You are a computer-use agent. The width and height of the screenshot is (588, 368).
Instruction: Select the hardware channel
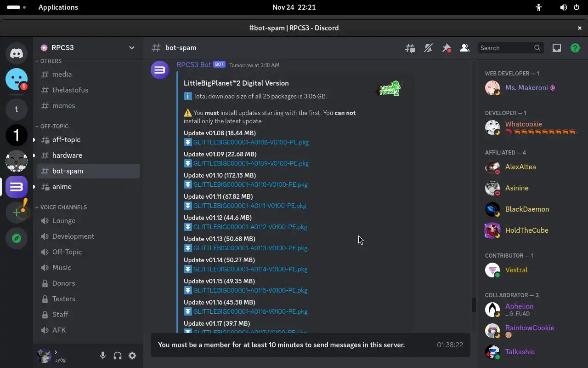point(88,155)
